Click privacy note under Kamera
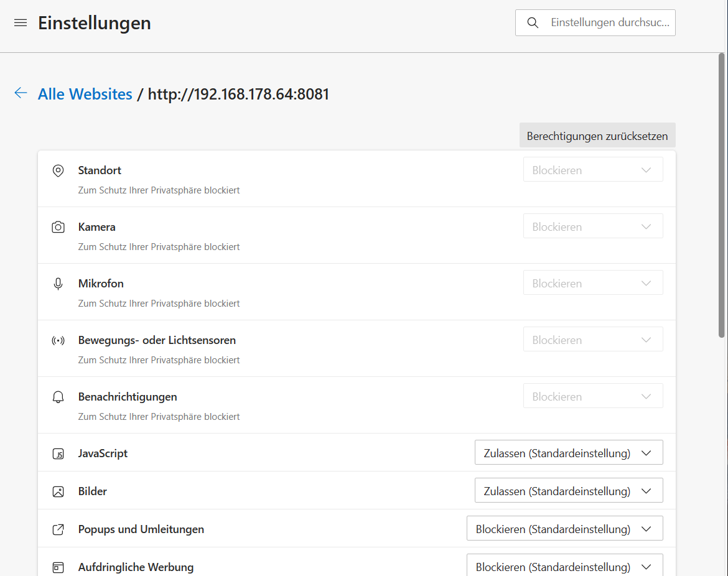Viewport: 728px width, 576px height. [x=159, y=247]
